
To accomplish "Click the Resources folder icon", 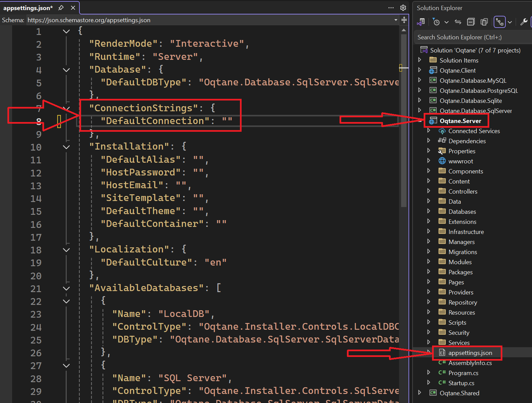I will 442,312.
